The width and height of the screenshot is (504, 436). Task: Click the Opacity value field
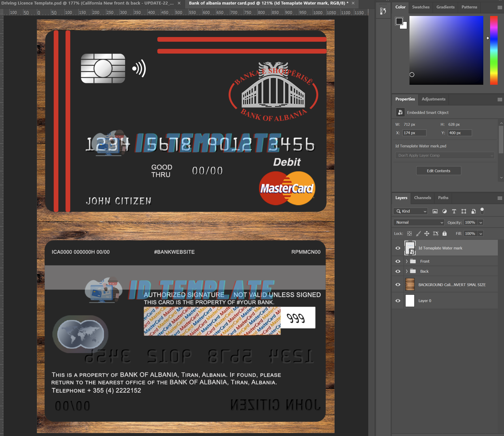471,223
